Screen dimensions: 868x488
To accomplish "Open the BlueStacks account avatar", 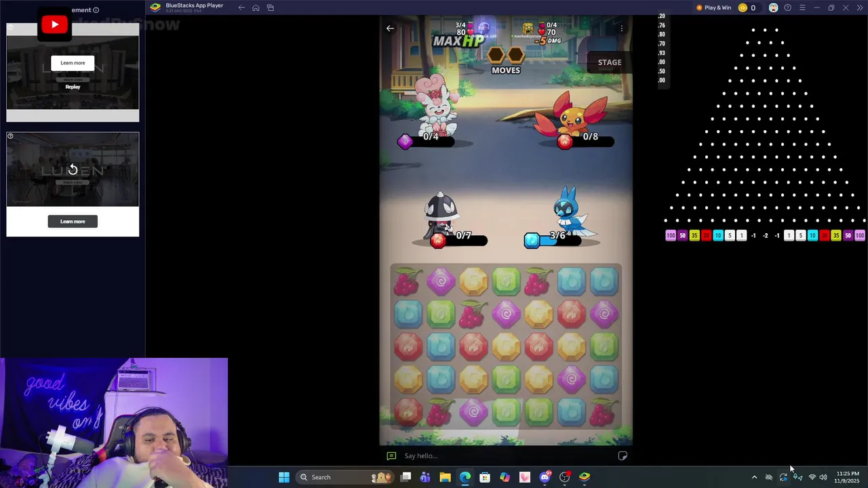I will [773, 7].
